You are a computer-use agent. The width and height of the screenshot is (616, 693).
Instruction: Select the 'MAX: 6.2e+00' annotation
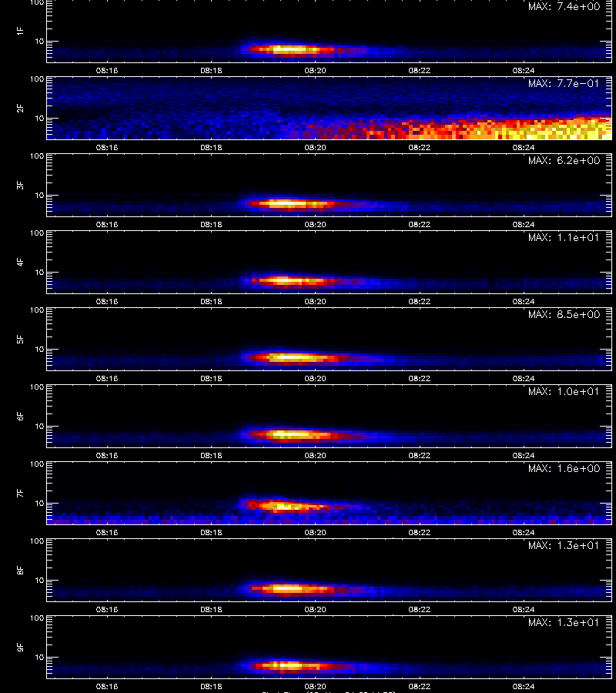point(564,160)
